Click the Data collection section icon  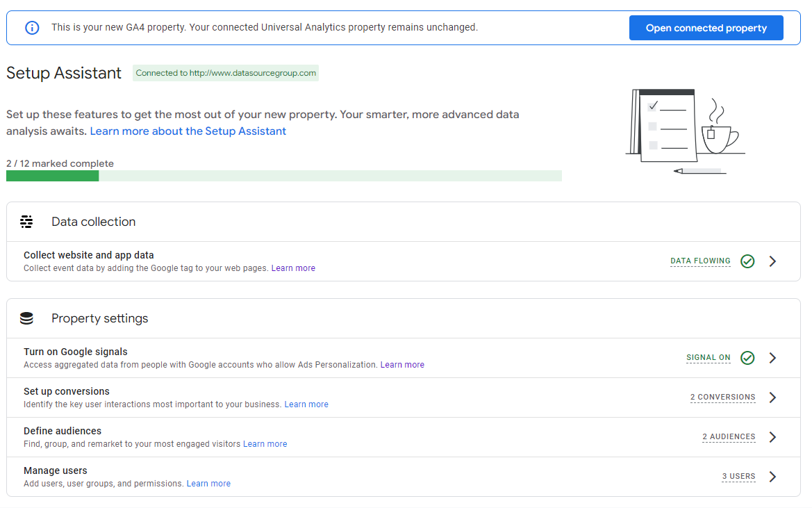tap(27, 222)
